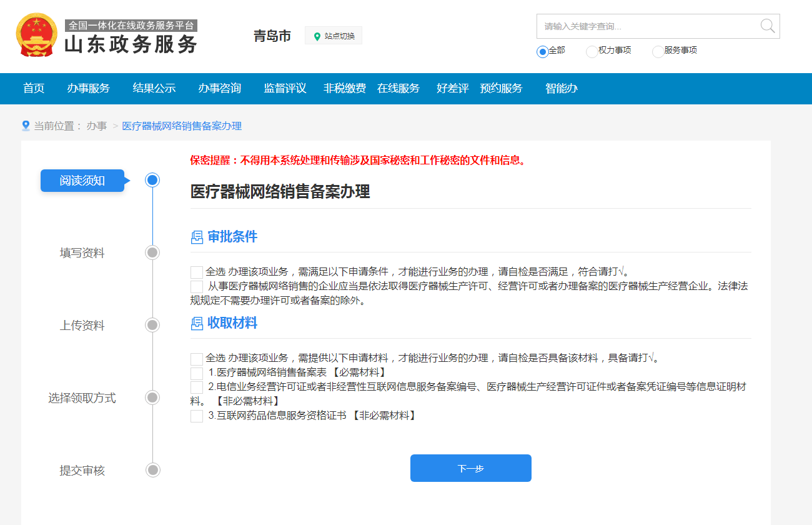Image resolution: width=812 pixels, height=525 pixels.
Task: Click the breadcrumb location pin icon
Action: click(x=26, y=125)
